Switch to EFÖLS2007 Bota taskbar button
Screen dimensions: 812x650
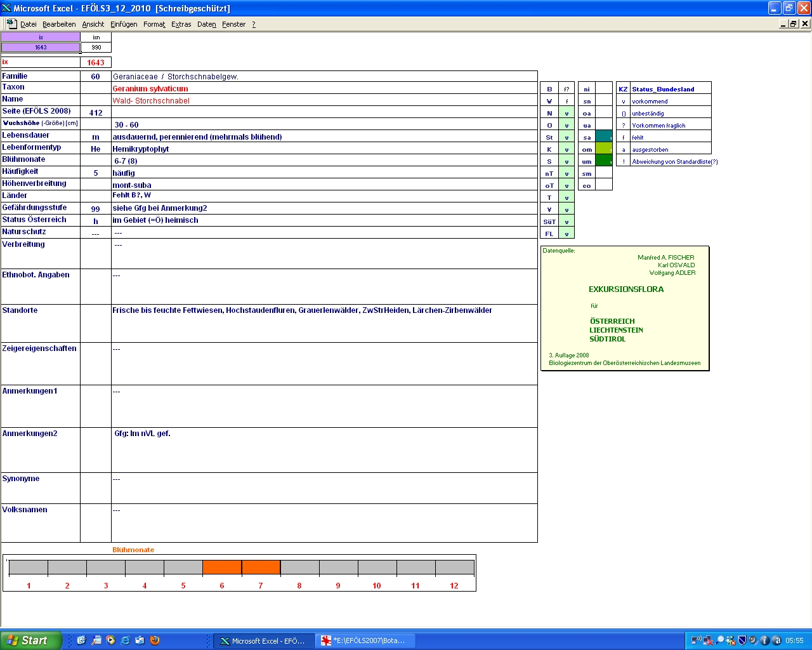365,640
